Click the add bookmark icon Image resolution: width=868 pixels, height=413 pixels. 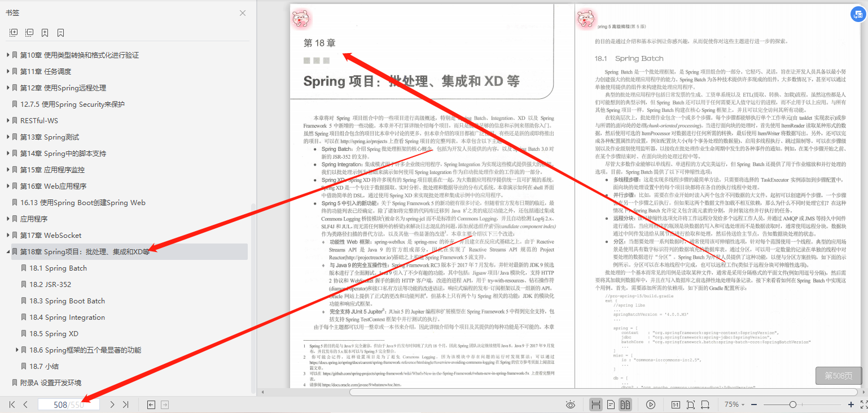(45, 33)
